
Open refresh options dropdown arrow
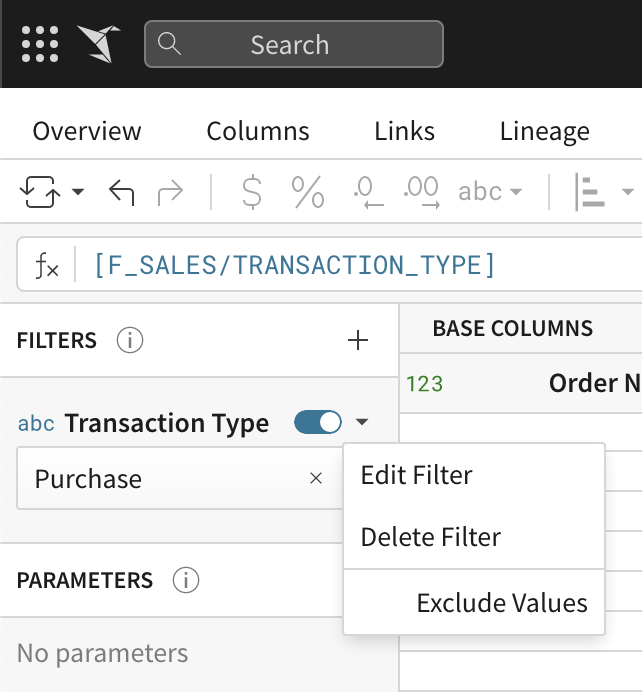pos(78,192)
